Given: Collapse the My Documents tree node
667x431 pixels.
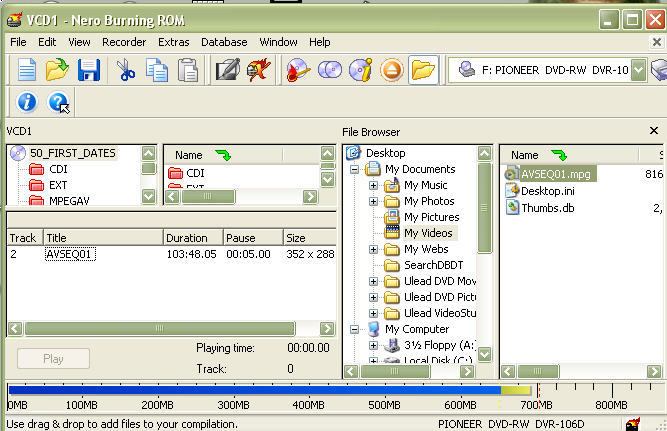Looking at the screenshot, I should (354, 169).
